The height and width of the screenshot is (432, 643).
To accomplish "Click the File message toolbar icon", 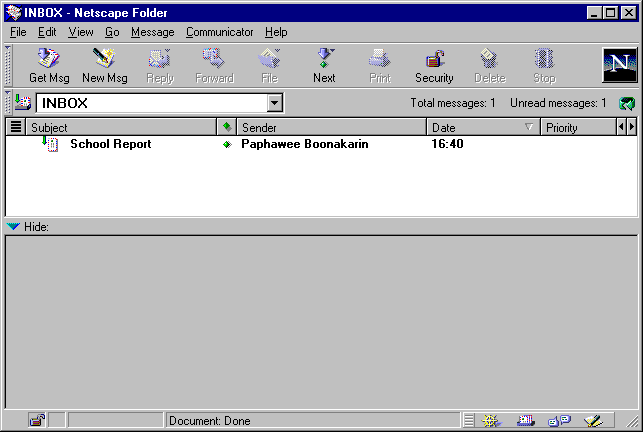I will coord(269,58).
